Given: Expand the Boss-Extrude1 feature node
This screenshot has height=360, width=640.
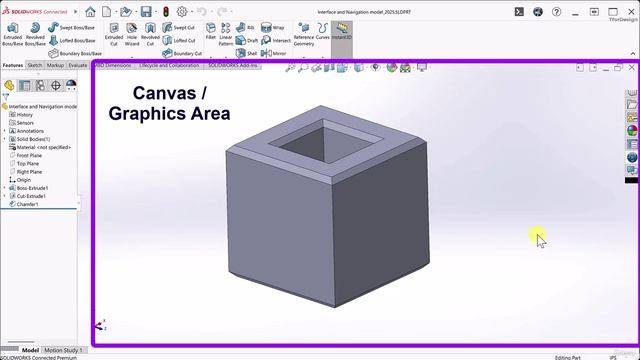Looking at the screenshot, I should coord(4,188).
